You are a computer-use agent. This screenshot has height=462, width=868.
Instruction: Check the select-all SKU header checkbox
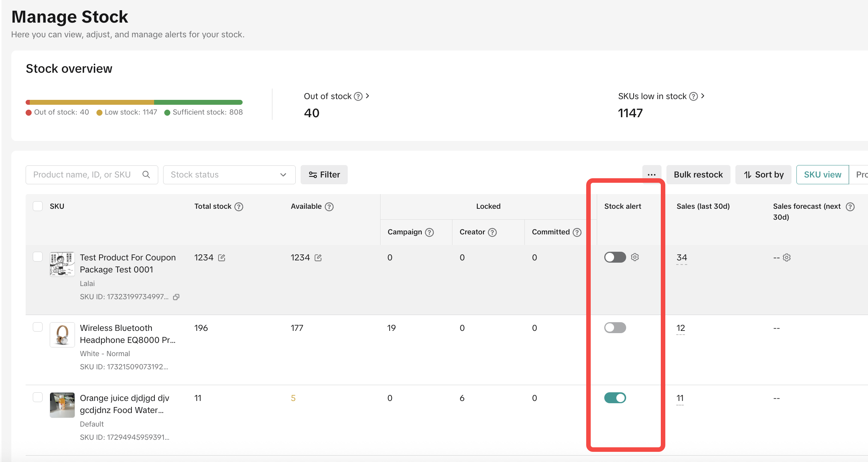38,206
